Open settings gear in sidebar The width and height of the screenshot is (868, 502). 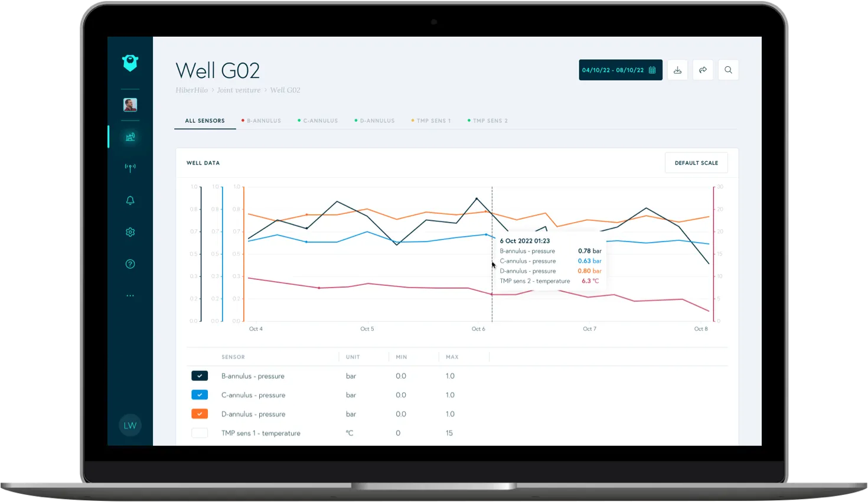click(130, 232)
